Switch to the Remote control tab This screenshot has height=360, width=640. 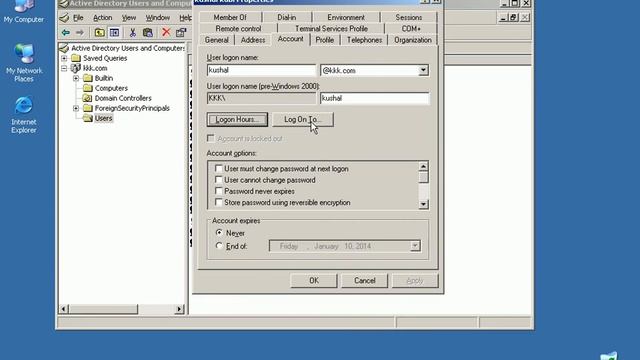(238, 29)
